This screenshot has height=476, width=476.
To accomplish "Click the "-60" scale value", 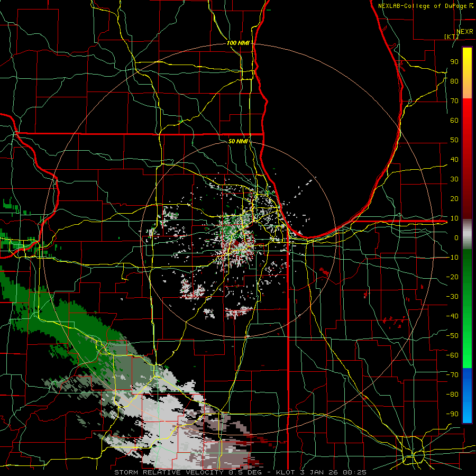I will tap(452, 355).
